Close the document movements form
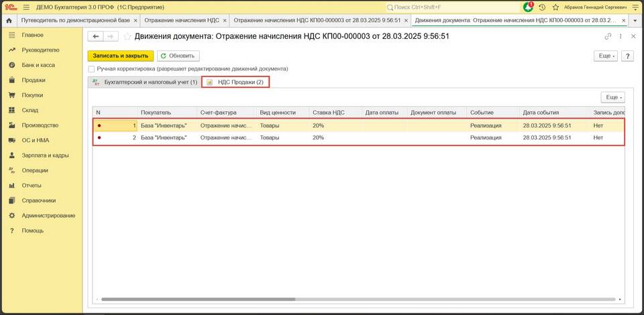This screenshot has width=644, height=315. [633, 36]
